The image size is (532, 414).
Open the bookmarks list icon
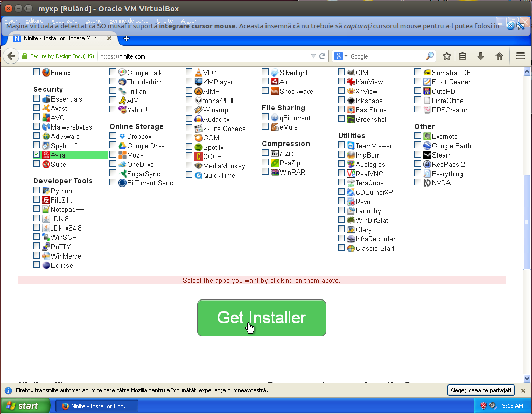[463, 56]
